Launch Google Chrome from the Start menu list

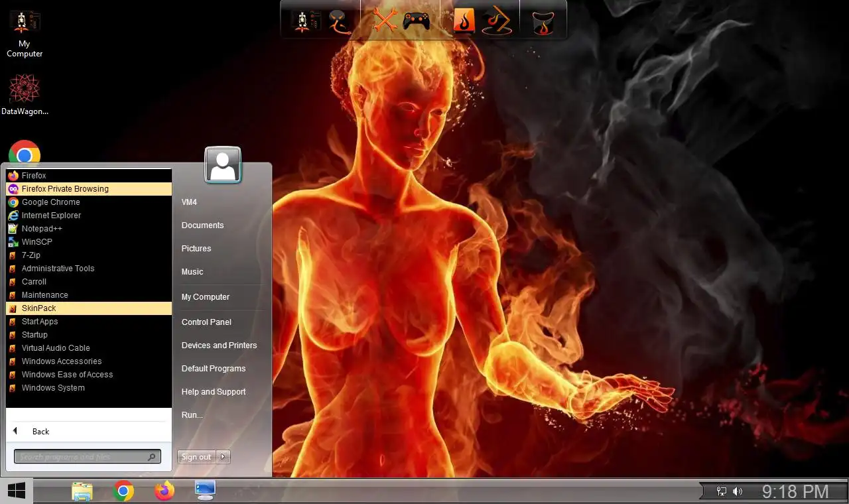point(89,202)
